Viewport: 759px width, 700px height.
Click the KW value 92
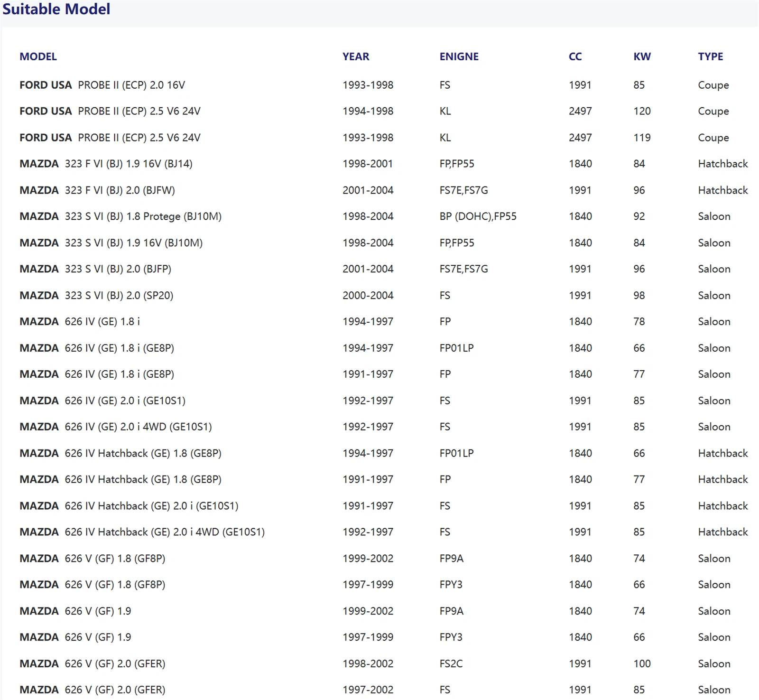click(639, 216)
